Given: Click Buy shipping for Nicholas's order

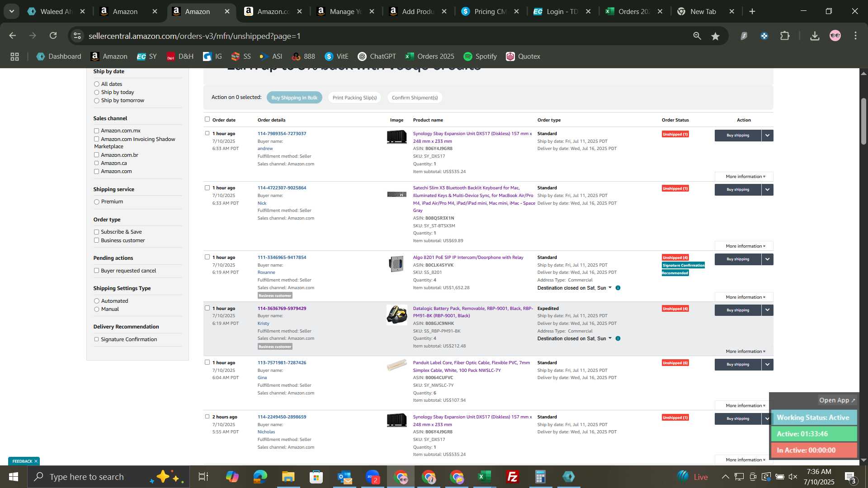Looking at the screenshot, I should click(x=737, y=419).
